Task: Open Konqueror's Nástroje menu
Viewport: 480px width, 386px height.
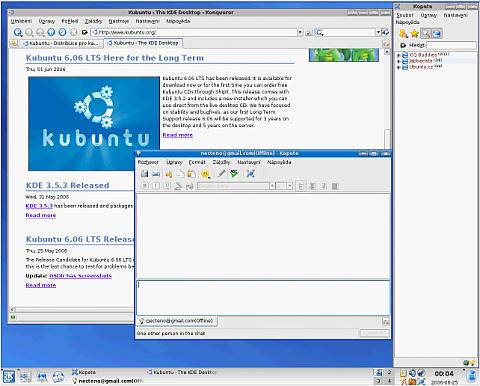Action: (119, 21)
